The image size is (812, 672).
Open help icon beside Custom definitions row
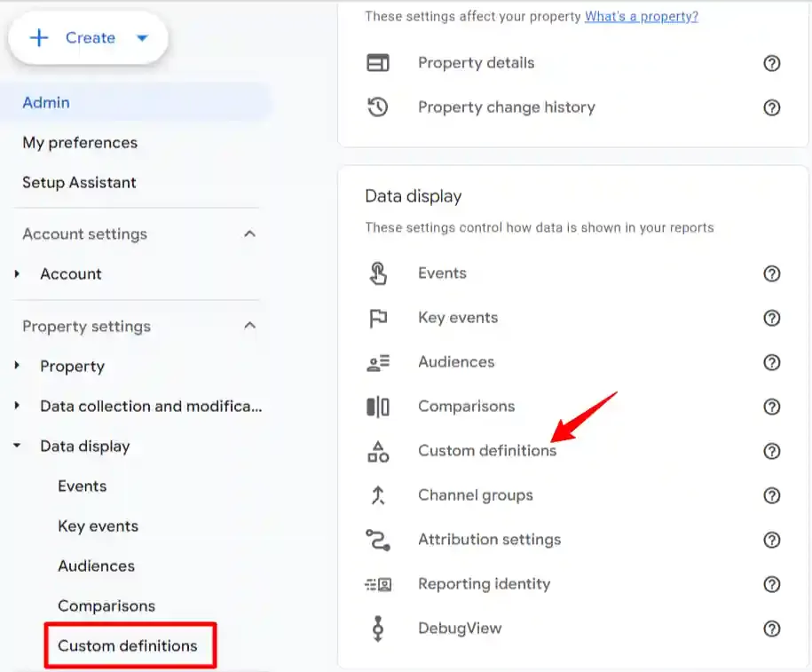click(x=771, y=451)
